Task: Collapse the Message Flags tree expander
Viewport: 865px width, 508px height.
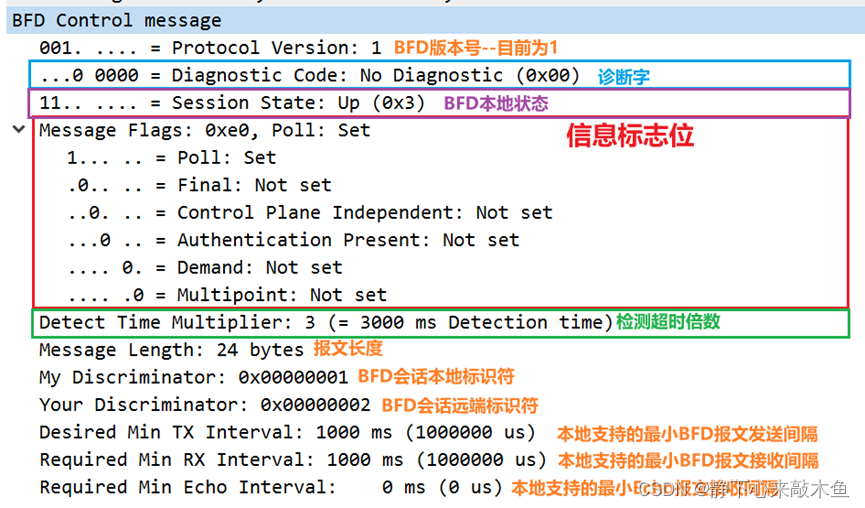Action: tap(19, 130)
